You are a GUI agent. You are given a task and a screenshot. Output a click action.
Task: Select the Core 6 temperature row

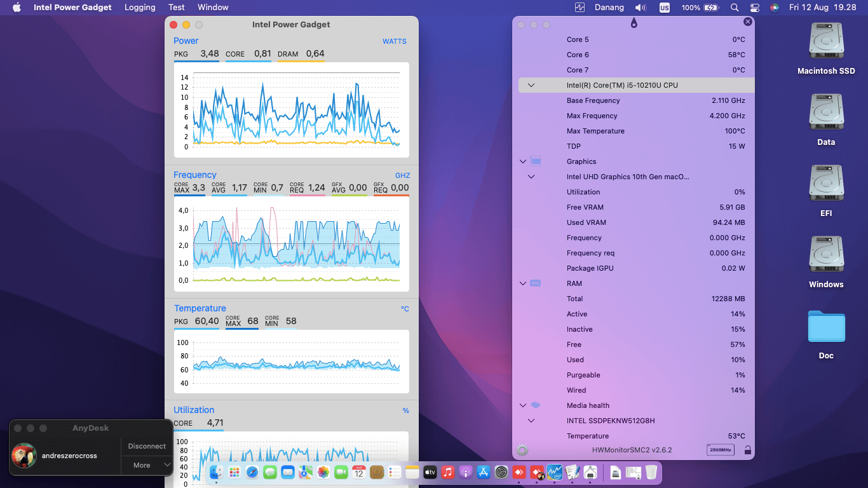coord(636,55)
